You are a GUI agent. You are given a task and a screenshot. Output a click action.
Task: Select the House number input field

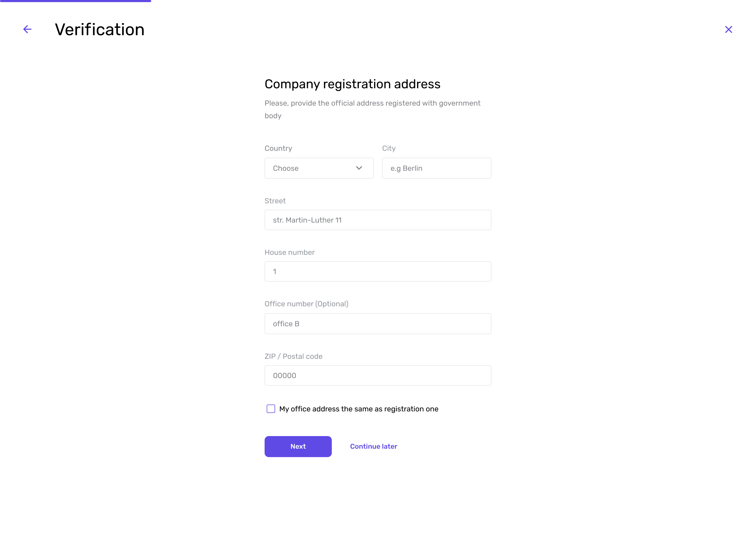pyautogui.click(x=378, y=271)
